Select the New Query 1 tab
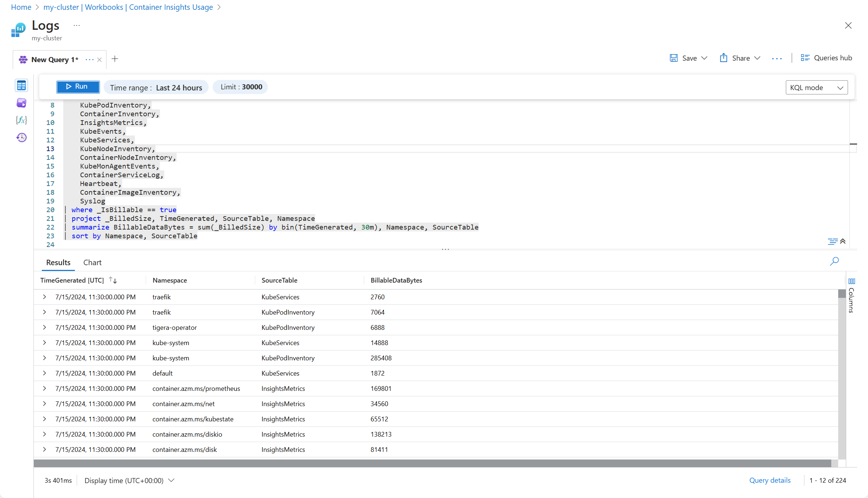The height and width of the screenshot is (498, 868). (x=55, y=60)
